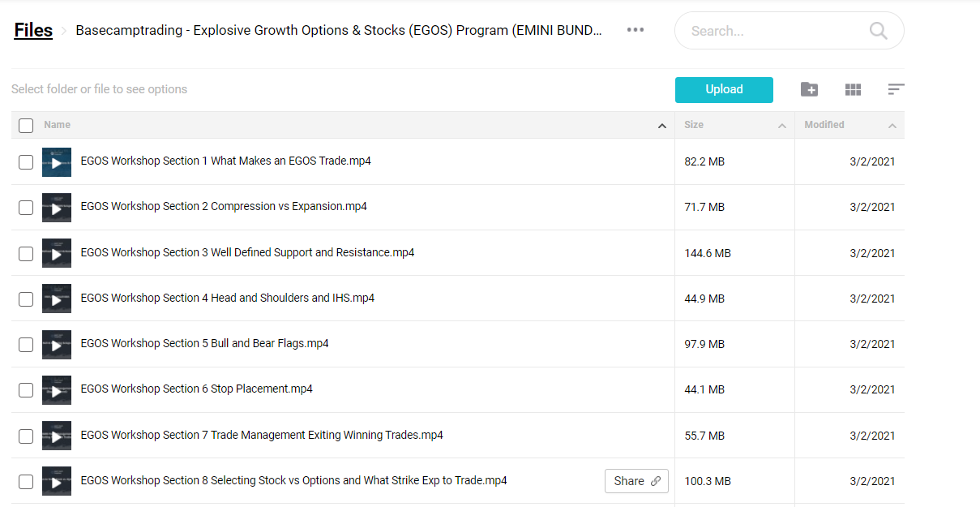
Task: Open video thumbnail for Section 6 Stop Placement
Action: click(x=57, y=390)
